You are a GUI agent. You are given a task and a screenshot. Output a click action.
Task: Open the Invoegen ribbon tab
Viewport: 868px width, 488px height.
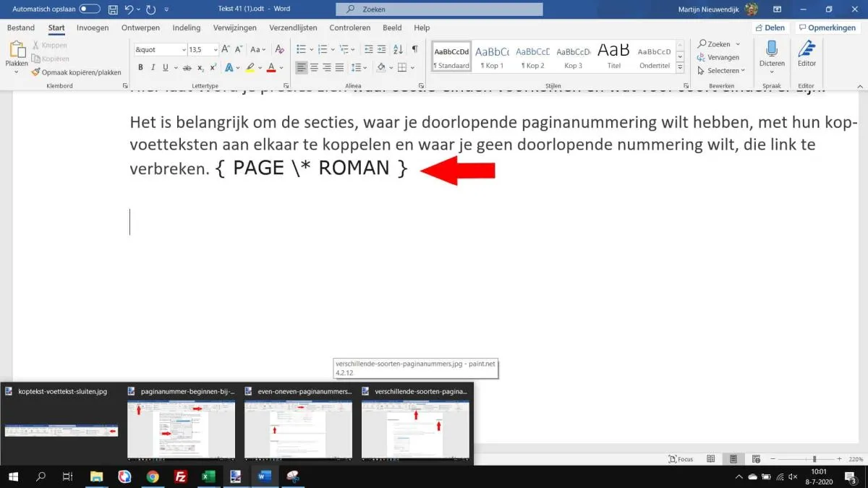93,28
